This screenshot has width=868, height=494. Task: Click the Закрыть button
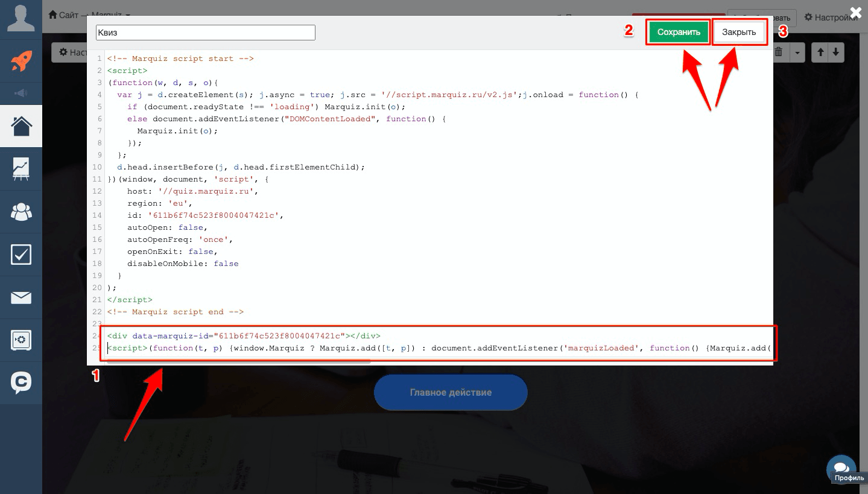point(739,33)
